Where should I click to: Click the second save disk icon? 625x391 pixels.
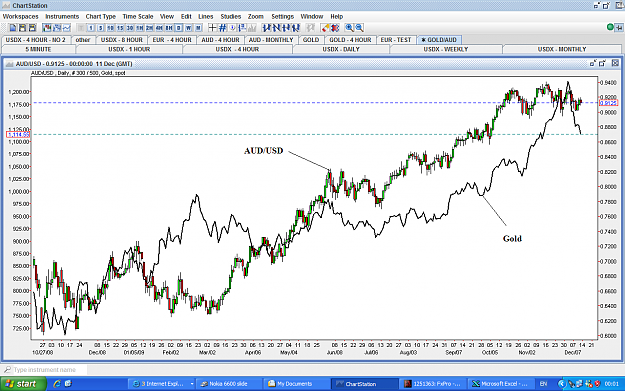pyautogui.click(x=32, y=28)
